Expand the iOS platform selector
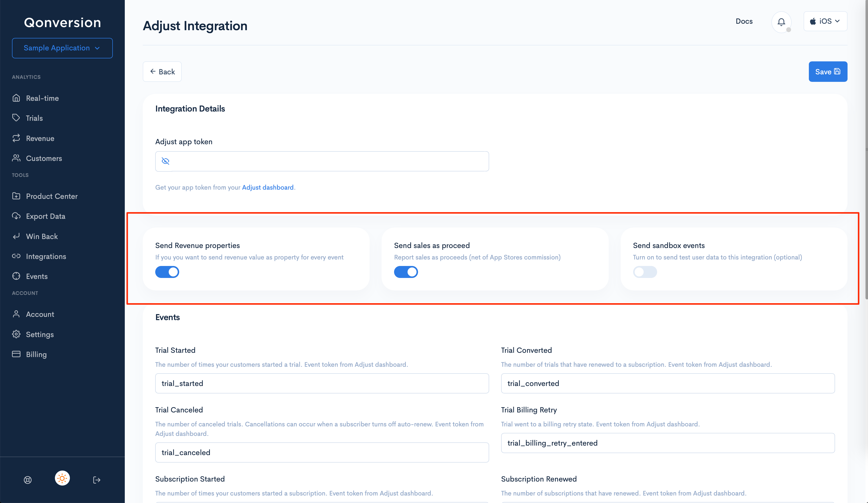 pos(825,21)
